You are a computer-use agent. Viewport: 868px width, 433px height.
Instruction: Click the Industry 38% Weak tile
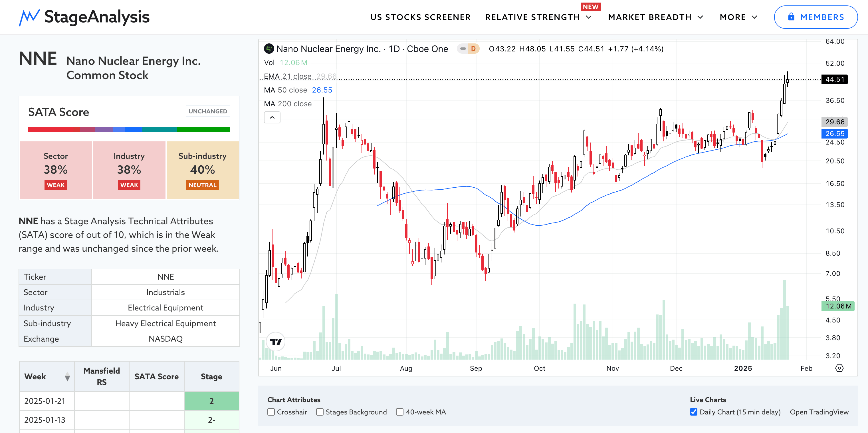pyautogui.click(x=129, y=170)
